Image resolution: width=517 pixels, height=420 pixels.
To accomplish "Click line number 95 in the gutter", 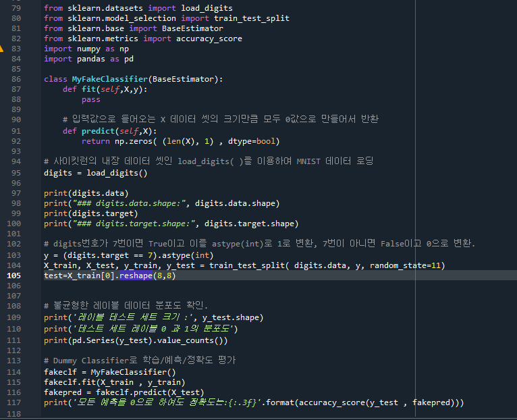I will (x=16, y=174).
